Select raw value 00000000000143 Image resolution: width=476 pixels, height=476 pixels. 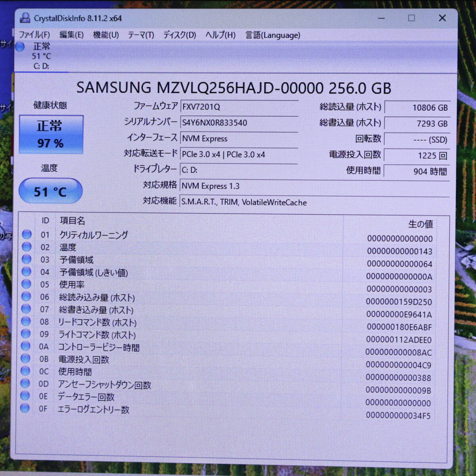(x=399, y=251)
